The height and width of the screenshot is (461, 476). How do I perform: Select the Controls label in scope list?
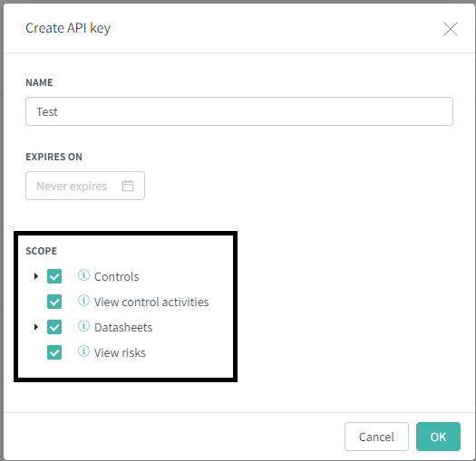tap(117, 276)
